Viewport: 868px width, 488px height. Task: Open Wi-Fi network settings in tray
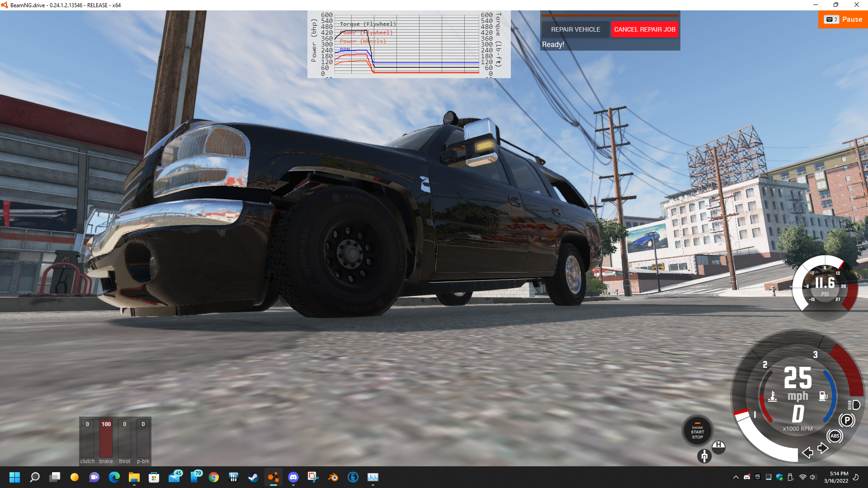(x=802, y=477)
